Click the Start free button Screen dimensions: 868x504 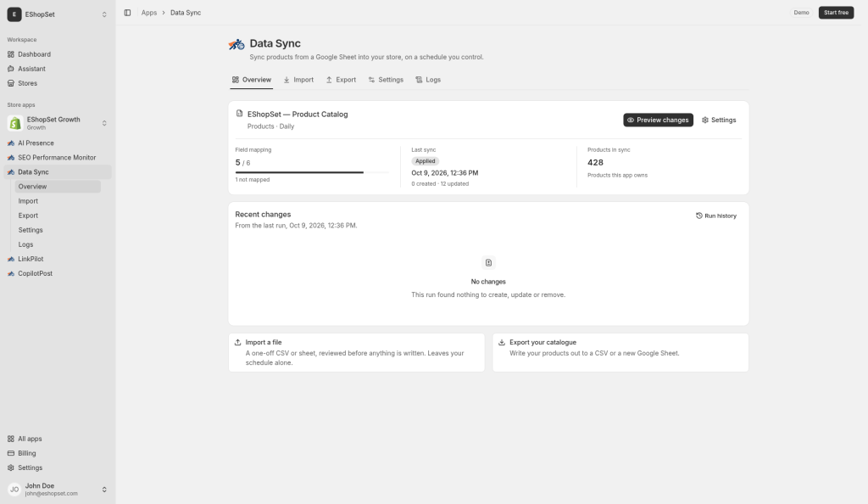(x=836, y=13)
